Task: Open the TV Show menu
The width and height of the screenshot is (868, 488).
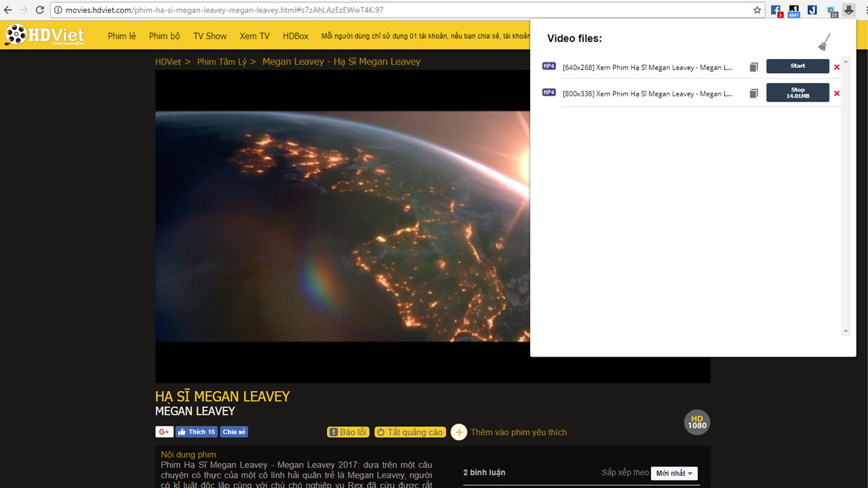Action: (210, 36)
